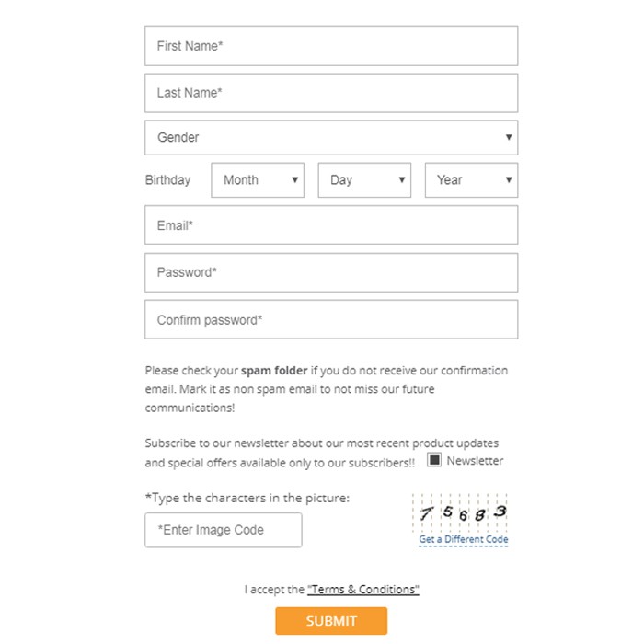Screen dimensions: 644x644
Task: Click the I accept the text
Action: (x=273, y=590)
